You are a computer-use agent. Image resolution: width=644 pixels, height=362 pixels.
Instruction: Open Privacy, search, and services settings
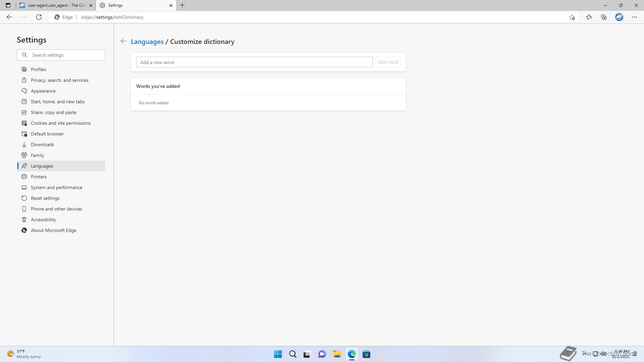(59, 80)
